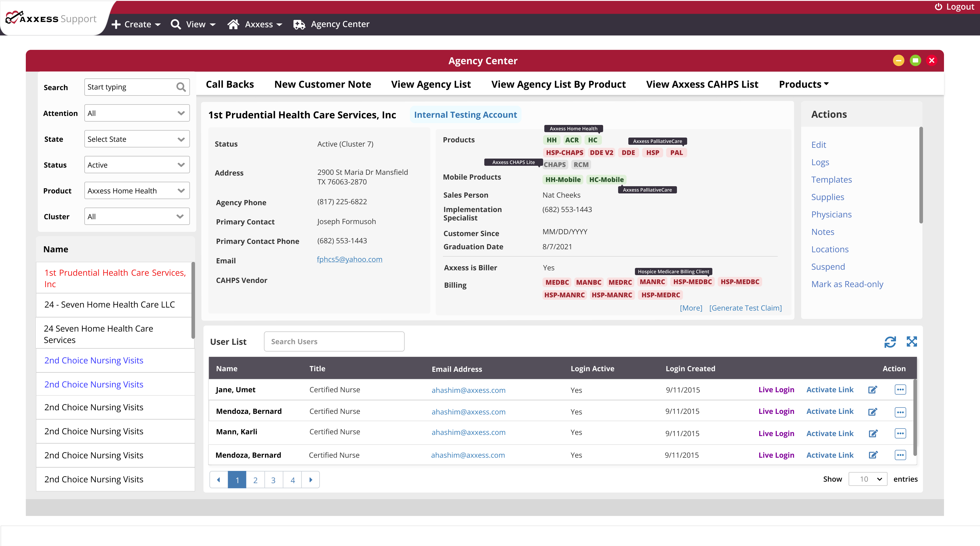Go to previous page of user list
The height and width of the screenshot is (546, 980).
(219, 480)
